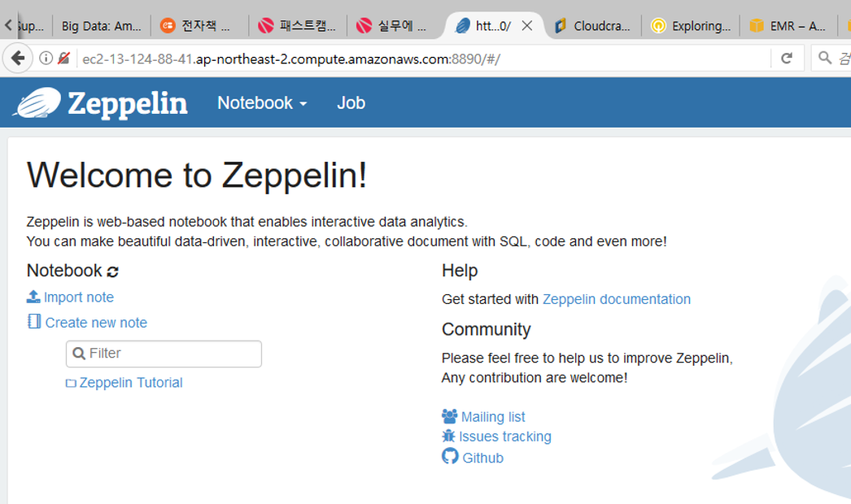Switch to the Cloudcra... browser tab
851x504 pixels.
[x=594, y=25]
